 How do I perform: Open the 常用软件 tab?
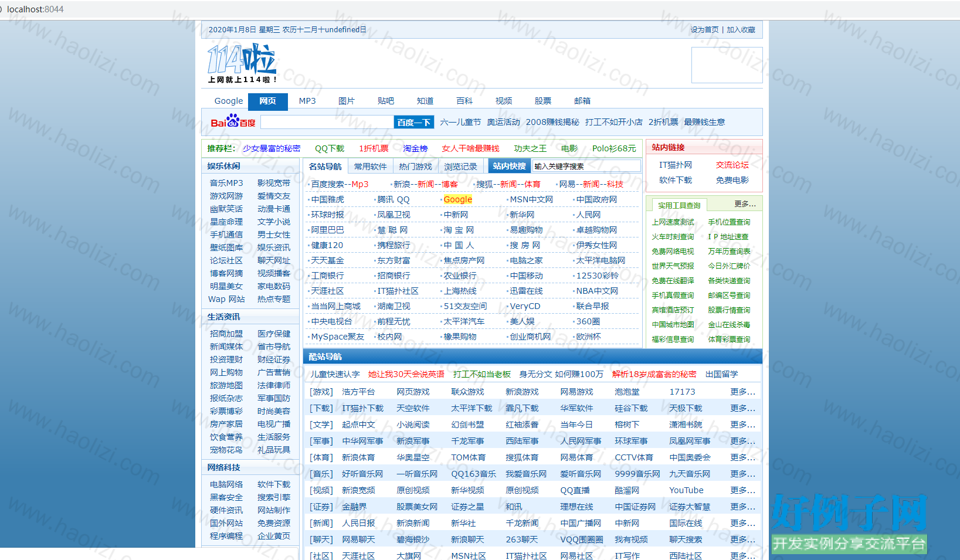(371, 167)
